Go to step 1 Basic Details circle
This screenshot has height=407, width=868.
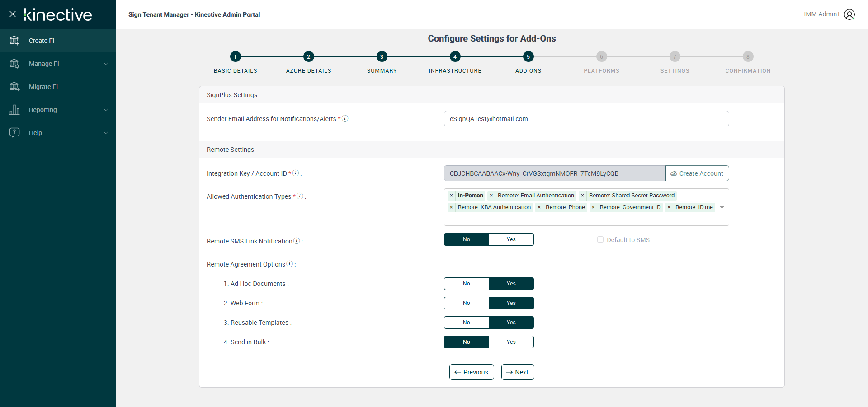(235, 56)
